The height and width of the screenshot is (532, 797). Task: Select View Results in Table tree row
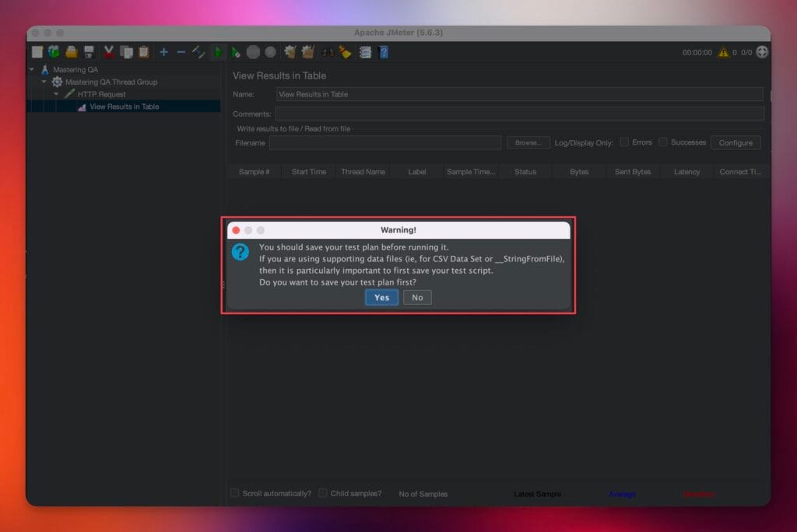[125, 107]
